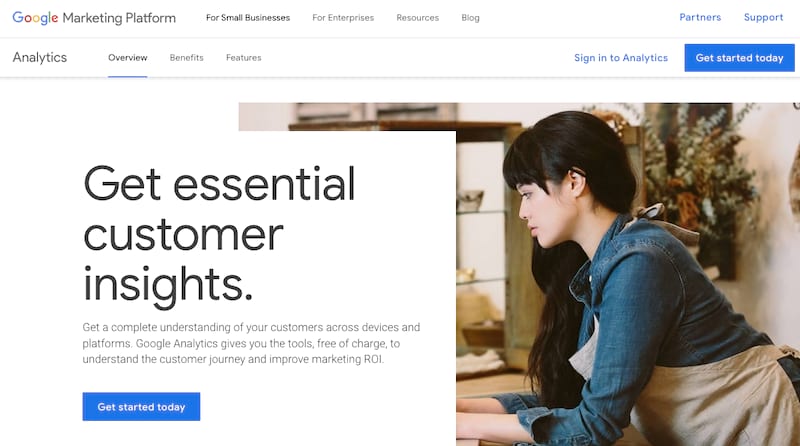The width and height of the screenshot is (800, 446).
Task: Click header Get started today button
Action: click(739, 58)
